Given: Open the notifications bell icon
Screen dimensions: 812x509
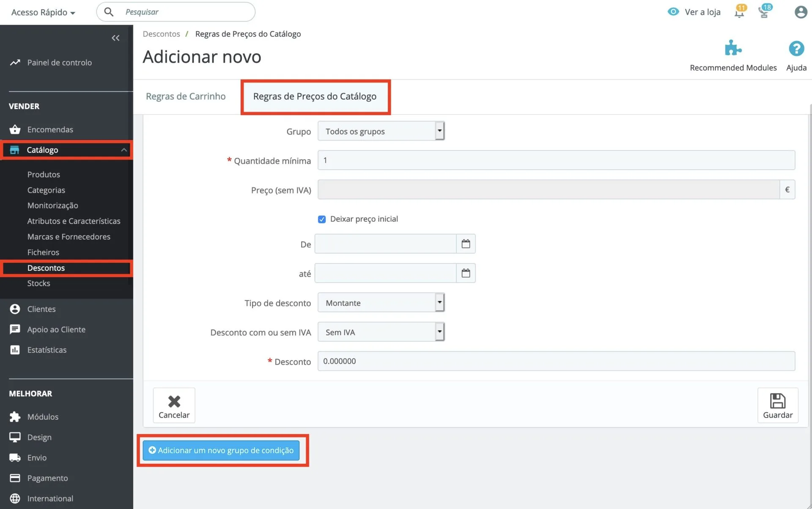Looking at the screenshot, I should [x=739, y=12].
